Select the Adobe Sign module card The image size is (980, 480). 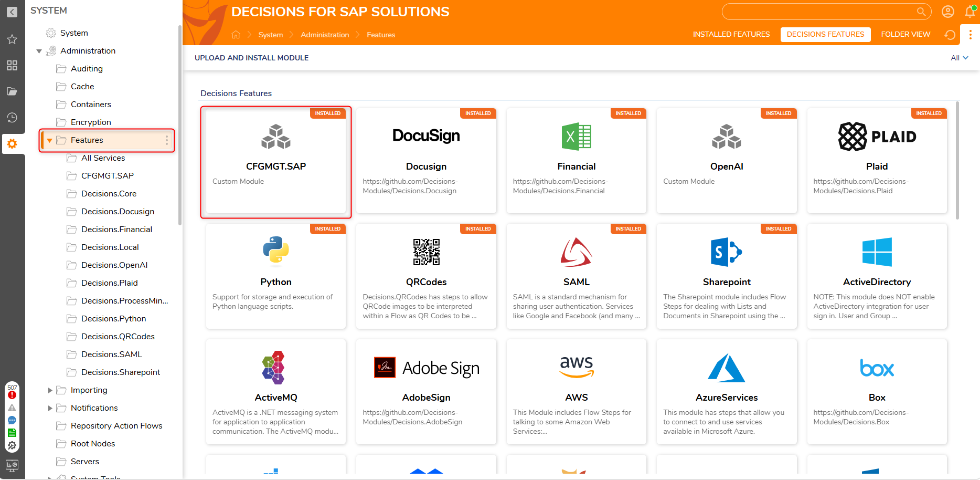point(426,392)
